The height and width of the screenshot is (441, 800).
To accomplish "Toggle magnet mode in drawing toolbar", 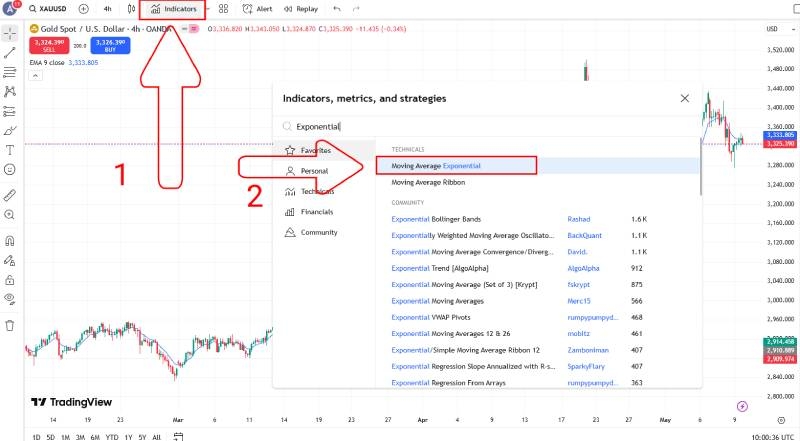I will [x=10, y=241].
